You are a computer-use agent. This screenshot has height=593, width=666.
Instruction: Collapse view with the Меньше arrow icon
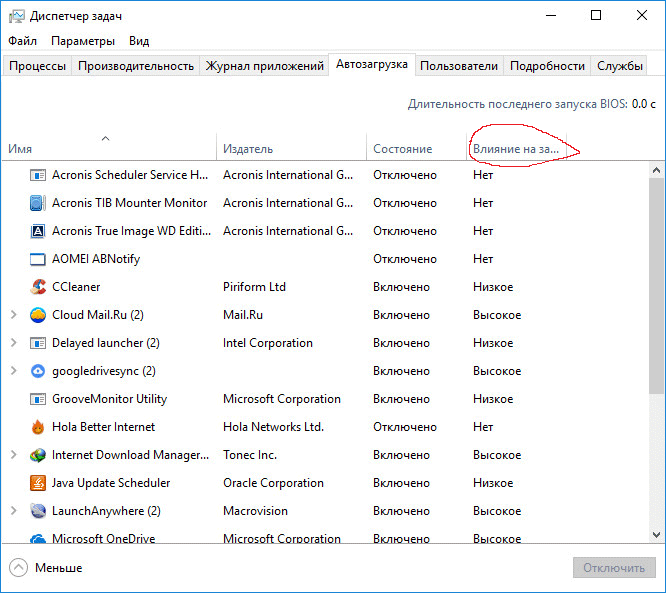coord(18,568)
